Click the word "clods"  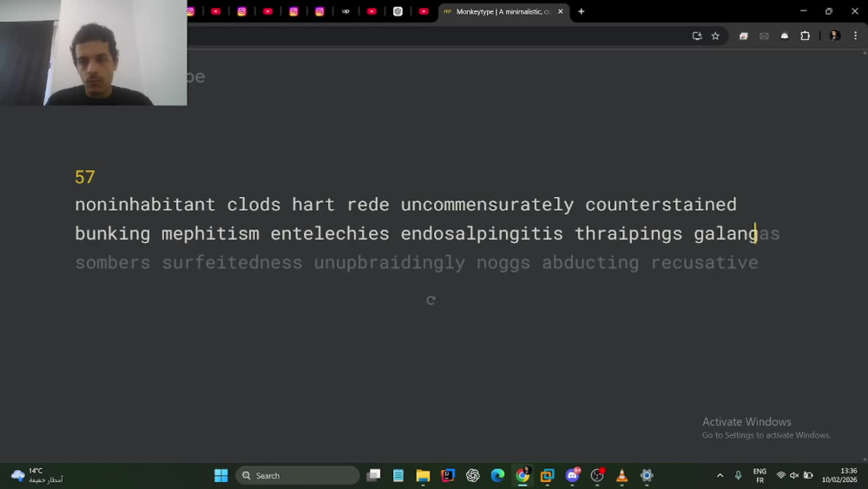(253, 204)
